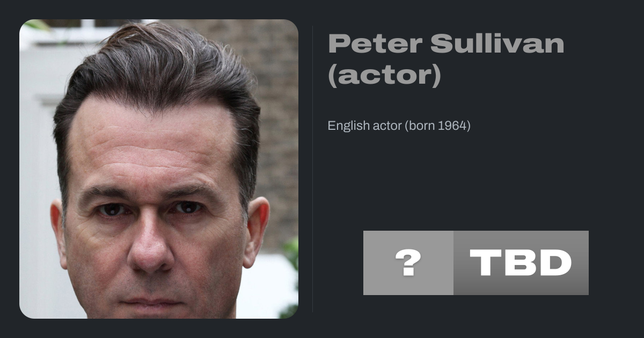Image resolution: width=644 pixels, height=338 pixels.
Task: Click the white door frame in the photo
Action: [x=40, y=161]
